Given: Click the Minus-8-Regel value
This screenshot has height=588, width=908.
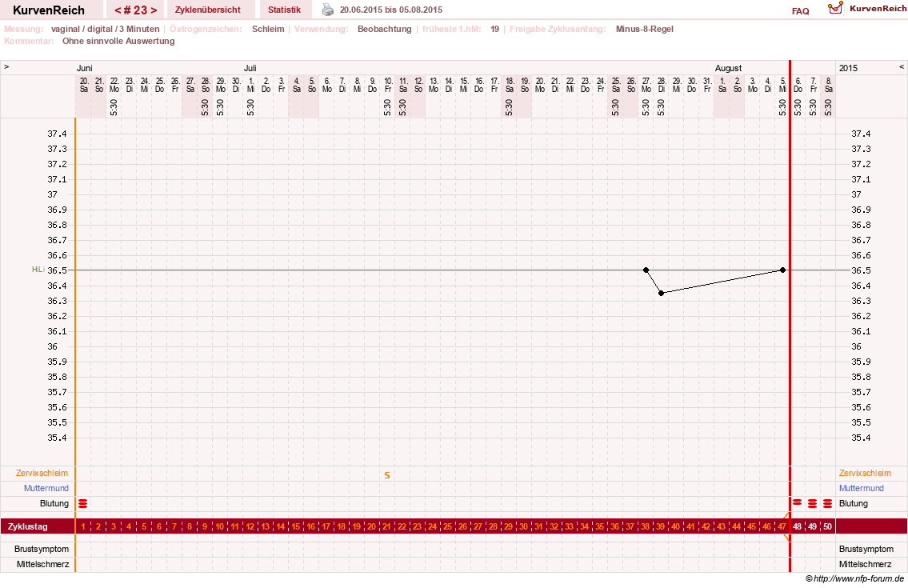Looking at the screenshot, I should coord(645,29).
